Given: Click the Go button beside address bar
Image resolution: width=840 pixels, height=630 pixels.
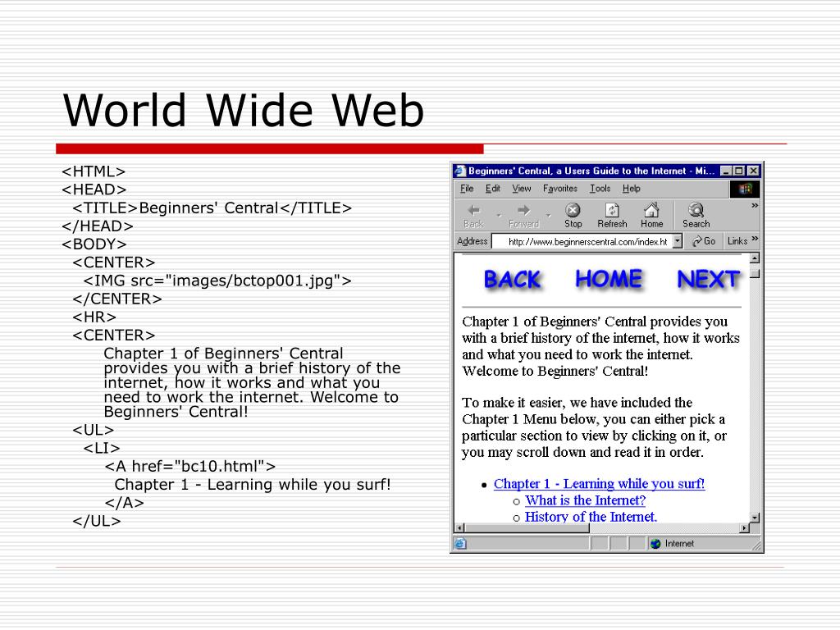Looking at the screenshot, I should 704,241.
